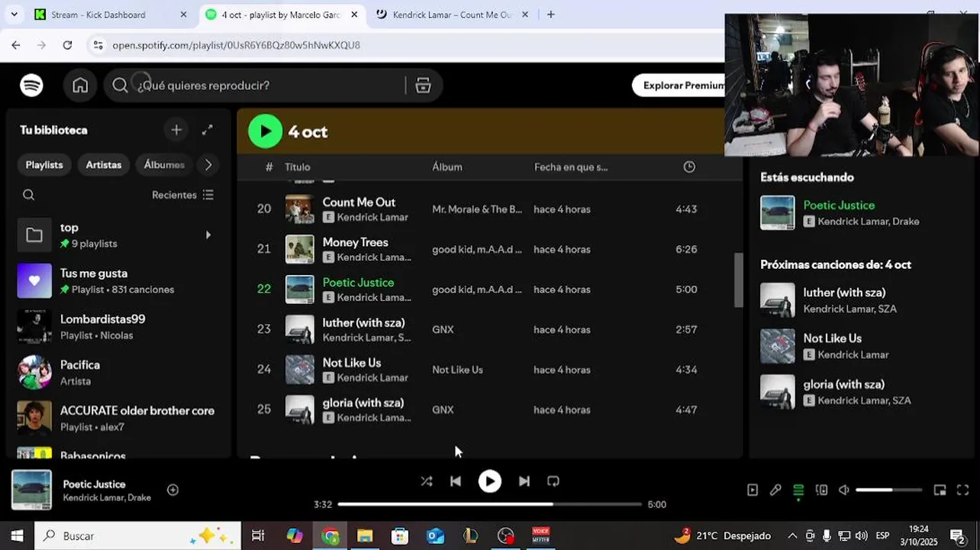Select the Playlists filter chip
This screenshot has height=550, width=980.
[x=44, y=165]
